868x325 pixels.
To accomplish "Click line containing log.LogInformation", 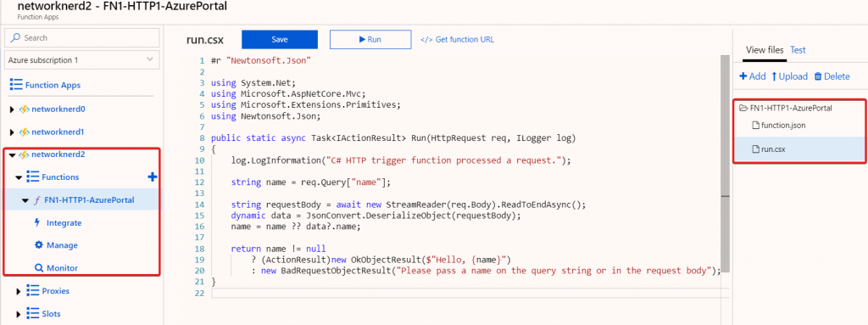I will coord(401,160).
